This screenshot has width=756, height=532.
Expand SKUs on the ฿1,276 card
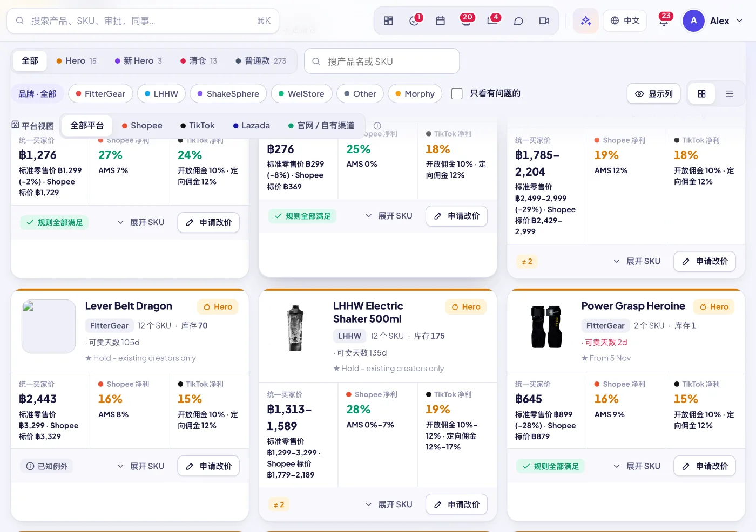(x=140, y=222)
